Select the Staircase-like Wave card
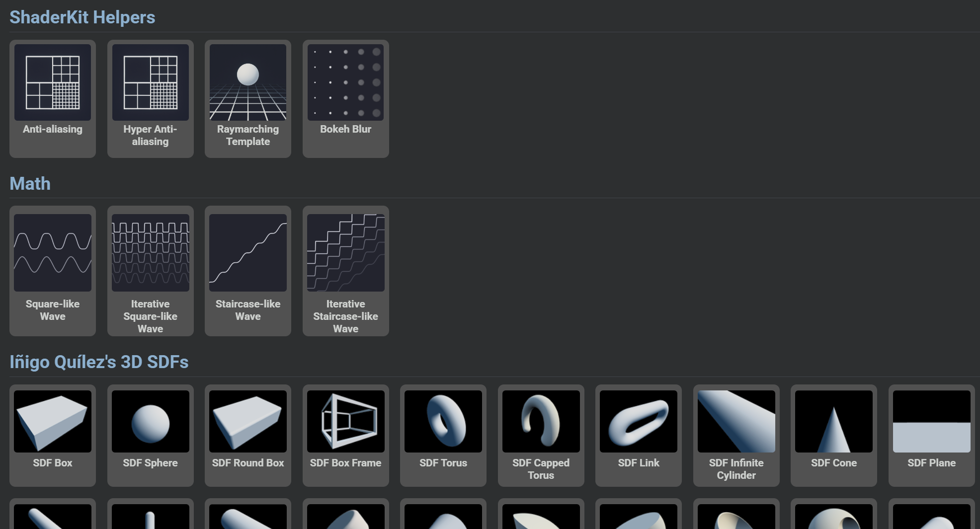This screenshot has height=529, width=980. pyautogui.click(x=247, y=271)
